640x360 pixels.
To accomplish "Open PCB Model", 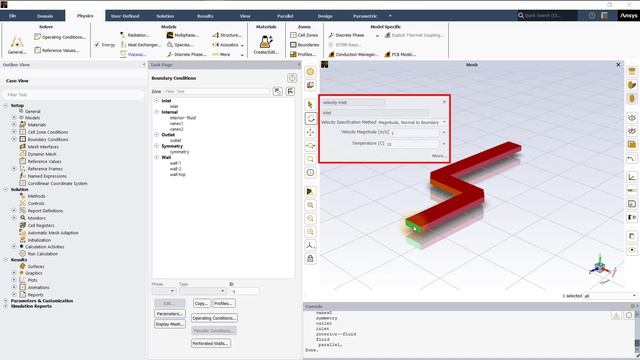I will pos(400,54).
